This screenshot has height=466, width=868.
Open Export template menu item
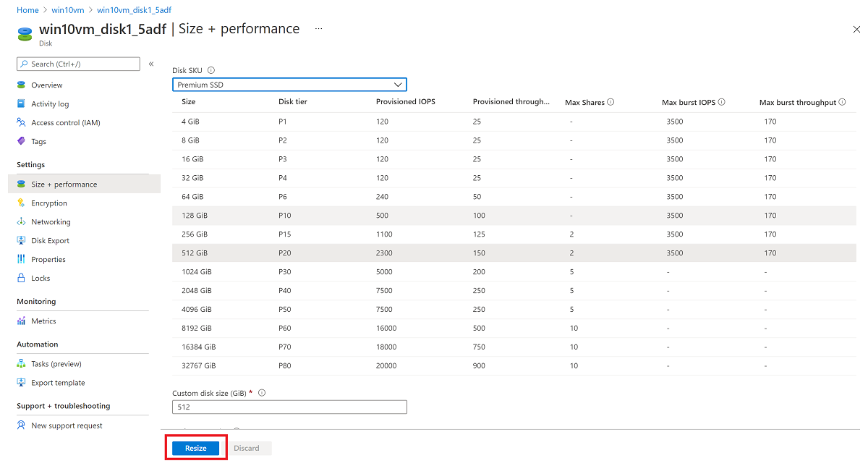point(58,383)
